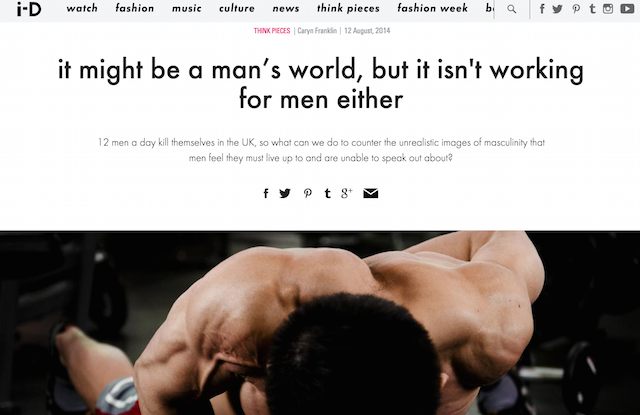Click the bodybuilder header image
The image size is (640, 415).
pyautogui.click(x=320, y=323)
